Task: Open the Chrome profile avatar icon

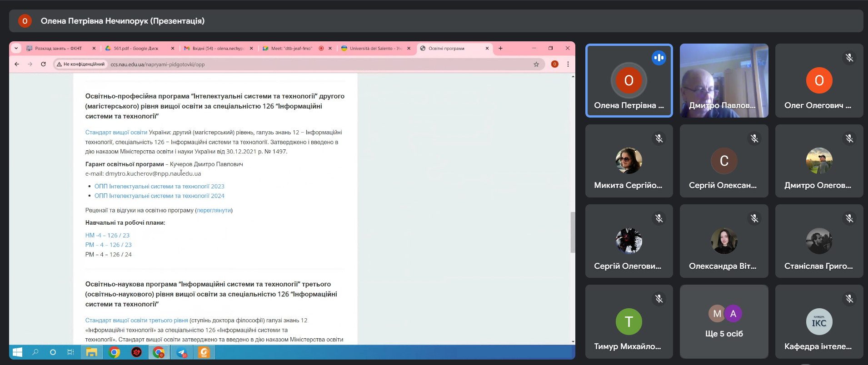Action: 554,64
